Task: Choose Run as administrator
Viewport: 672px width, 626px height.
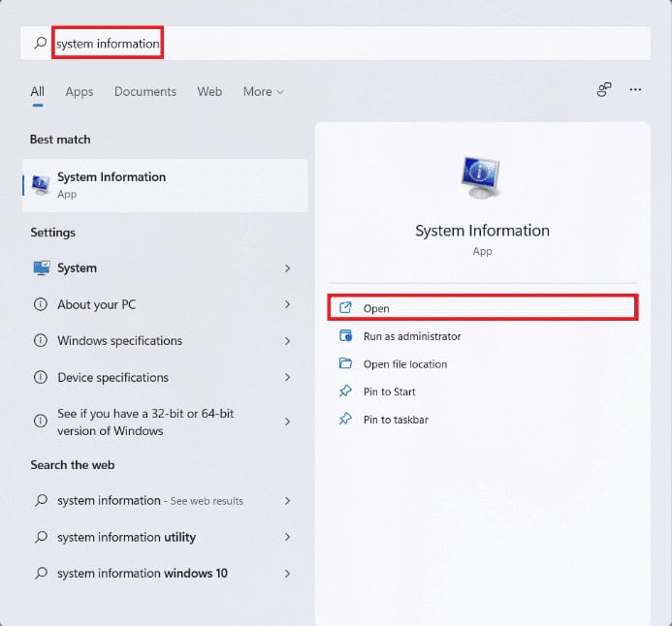Action: point(483,336)
